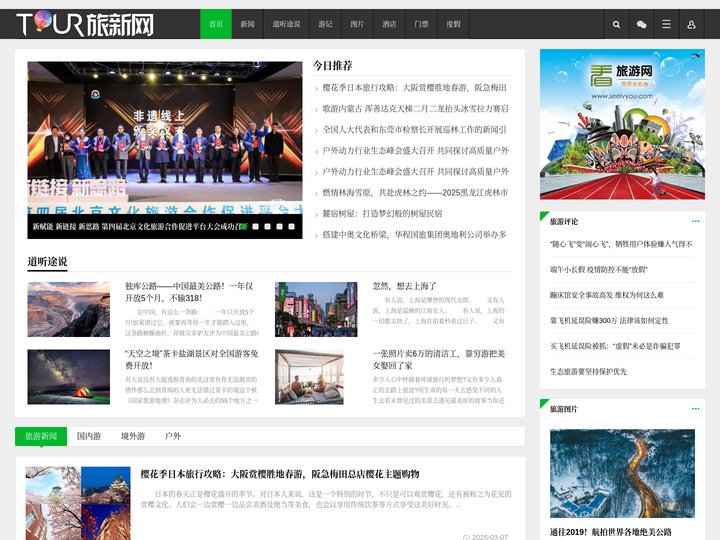Screen dimensions: 720x540
Task: Click the WeChat icon in header
Action: [x=641, y=24]
